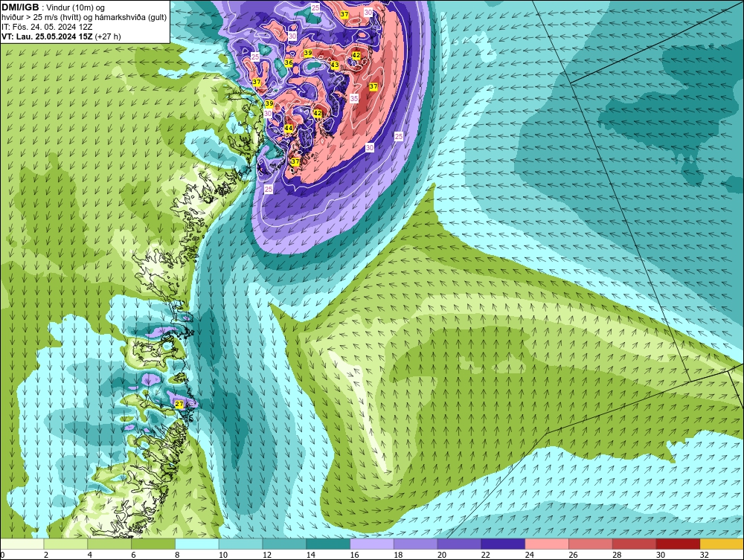The image size is (744, 560).
Task: Click the white contour label reading 35
Action: 354,98
